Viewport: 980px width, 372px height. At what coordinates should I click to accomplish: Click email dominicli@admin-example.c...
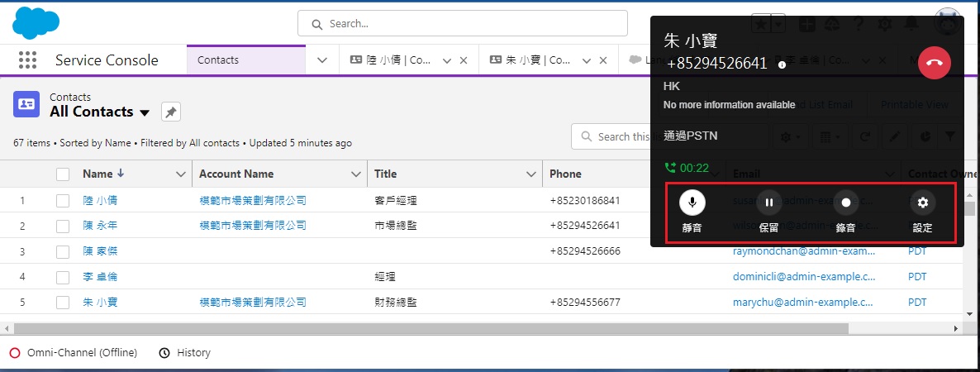point(804,277)
